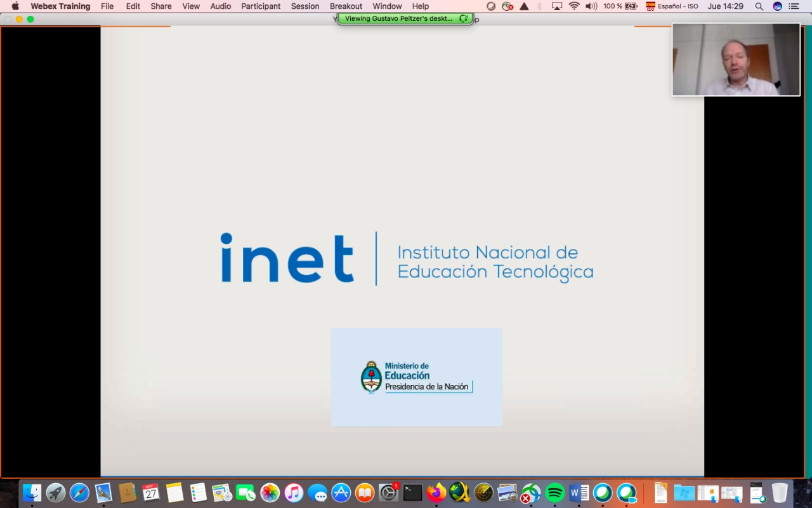Click the 'Viewing Gustavo Peltzer's desktop' indicator
The height and width of the screenshot is (508, 812).
point(398,18)
